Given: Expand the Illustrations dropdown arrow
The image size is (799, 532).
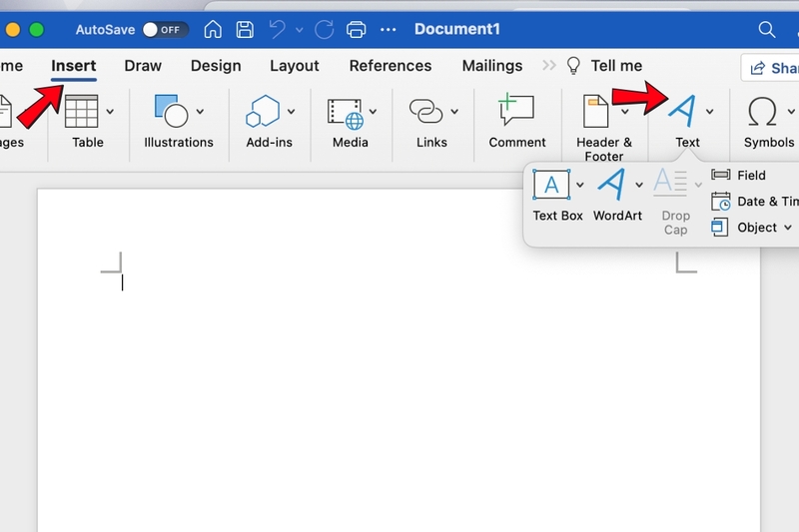Looking at the screenshot, I should (201, 111).
